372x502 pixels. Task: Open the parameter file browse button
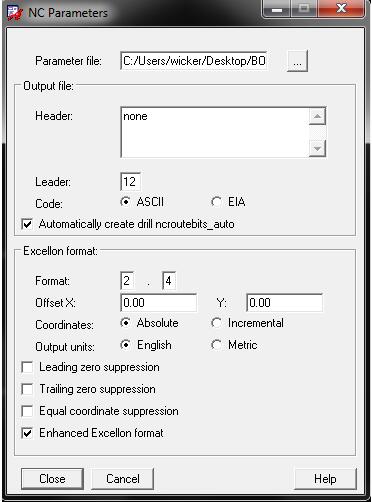point(297,61)
